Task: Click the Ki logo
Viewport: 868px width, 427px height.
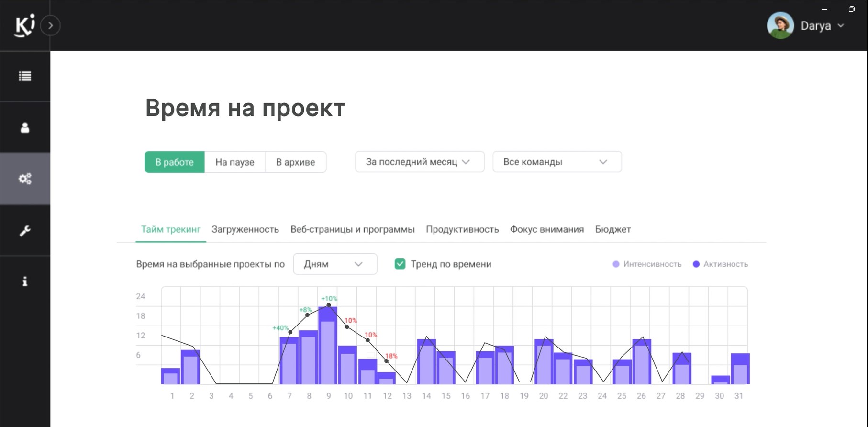Action: pyautogui.click(x=25, y=25)
